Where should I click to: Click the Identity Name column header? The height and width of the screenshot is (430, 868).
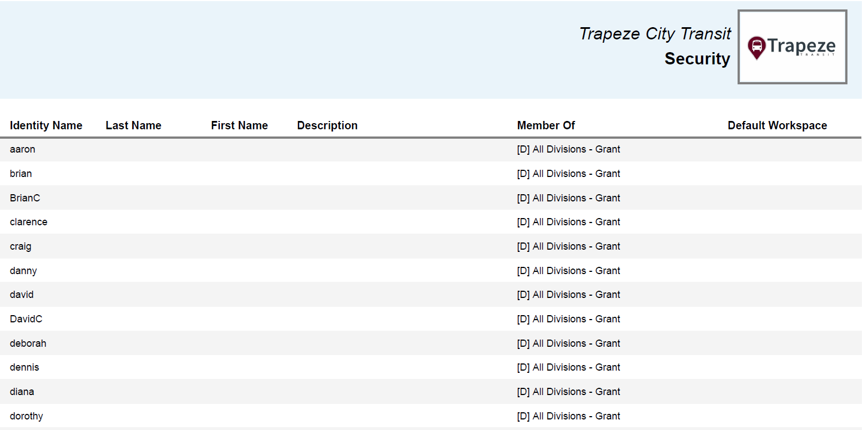(46, 125)
